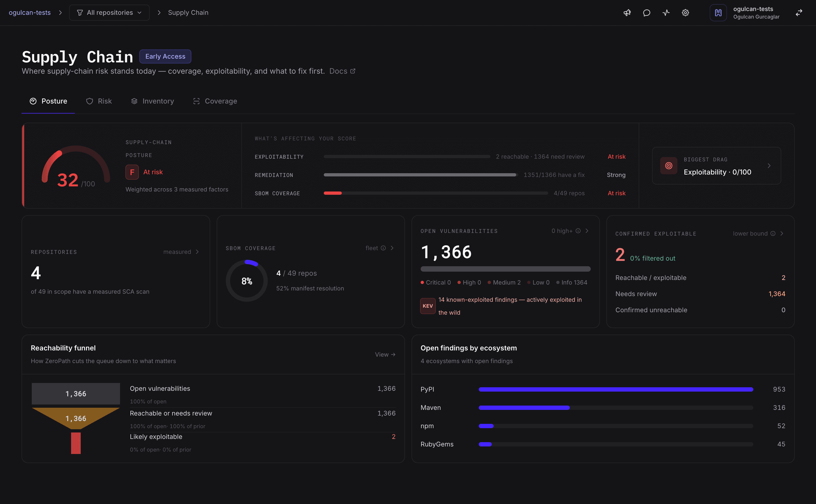Click the KEV badge
Viewport: 816px width, 504px height.
(428, 306)
